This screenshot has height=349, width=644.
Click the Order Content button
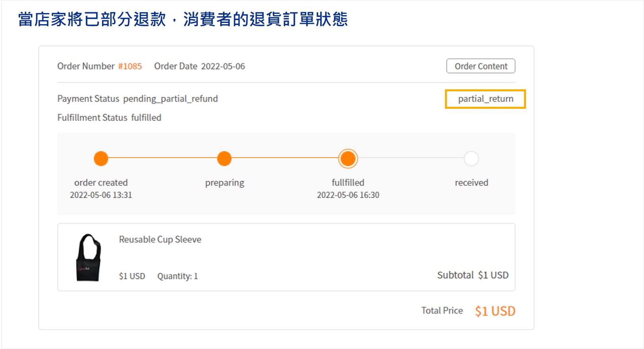[481, 66]
